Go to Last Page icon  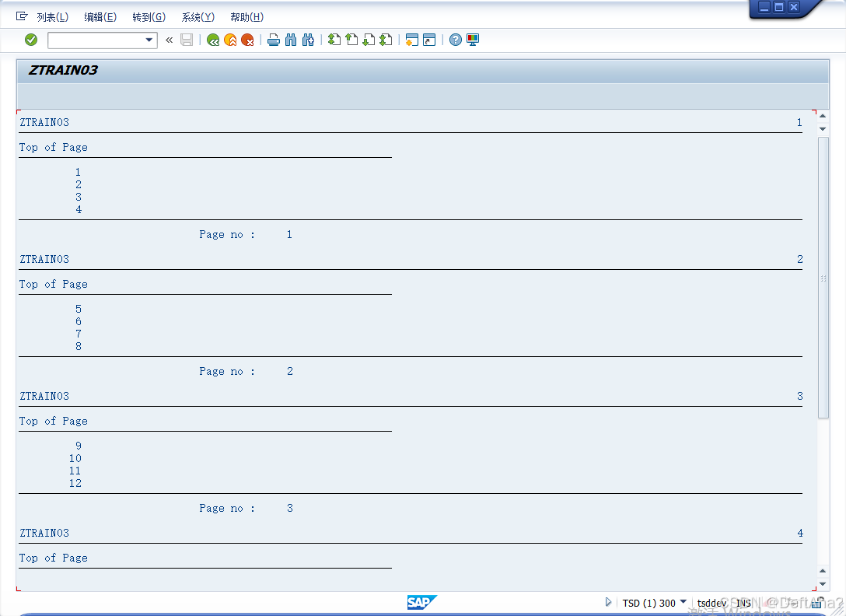[386, 40]
